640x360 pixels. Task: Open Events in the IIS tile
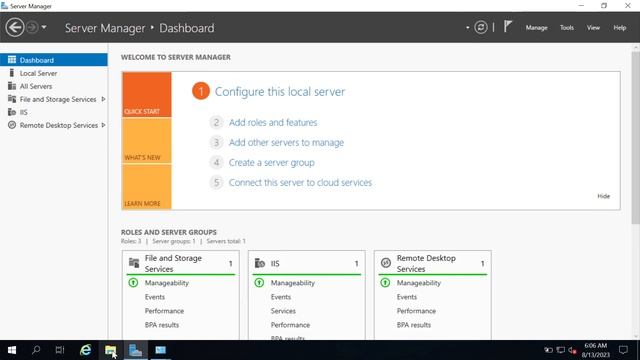pos(281,297)
